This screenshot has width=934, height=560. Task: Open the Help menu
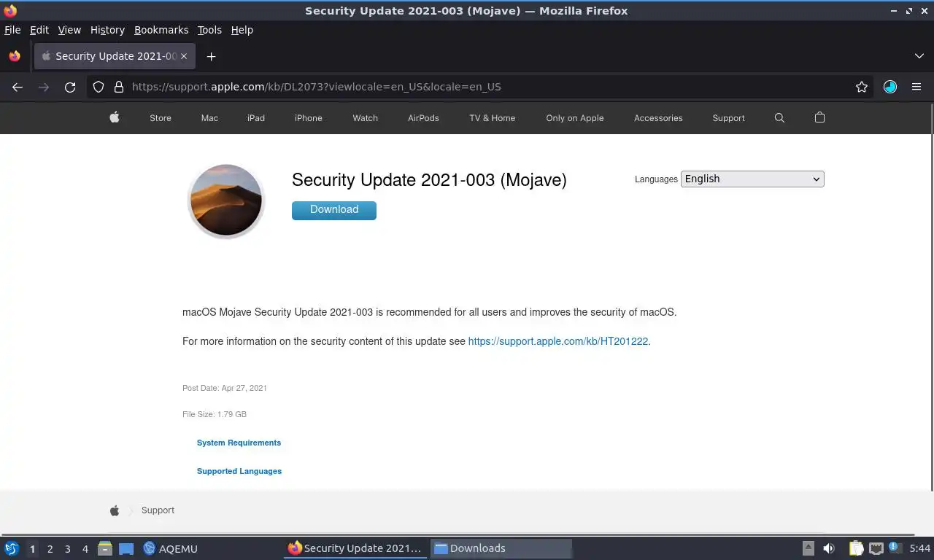click(x=242, y=30)
